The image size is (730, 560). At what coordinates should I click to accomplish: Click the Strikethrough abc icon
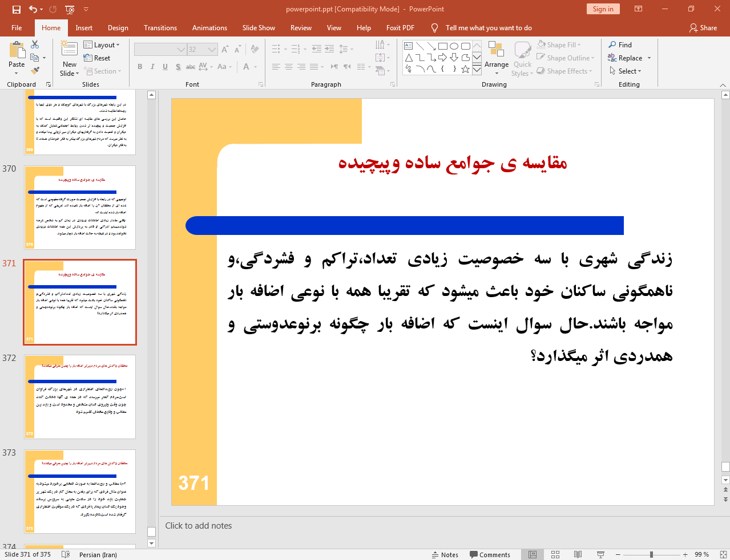(x=191, y=67)
